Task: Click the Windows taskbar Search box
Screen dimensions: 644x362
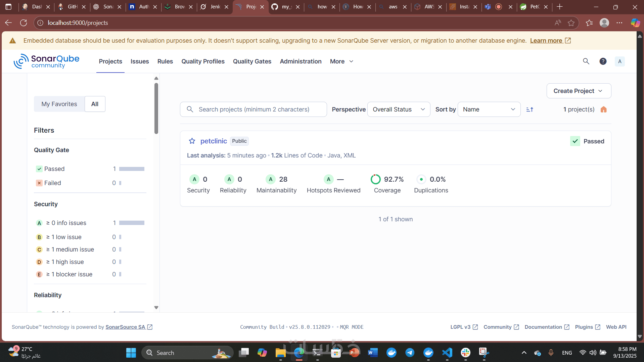Action: coord(187,353)
